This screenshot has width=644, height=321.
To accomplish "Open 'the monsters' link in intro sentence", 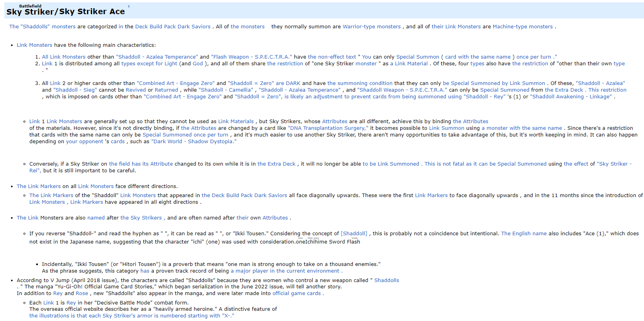I will [x=248, y=27].
